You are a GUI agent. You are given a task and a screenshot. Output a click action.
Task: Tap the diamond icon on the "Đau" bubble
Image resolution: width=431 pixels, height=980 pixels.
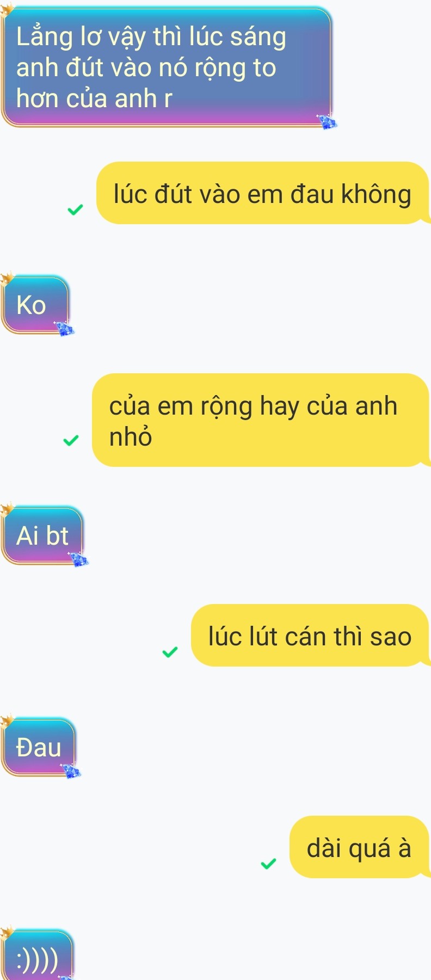click(x=71, y=771)
